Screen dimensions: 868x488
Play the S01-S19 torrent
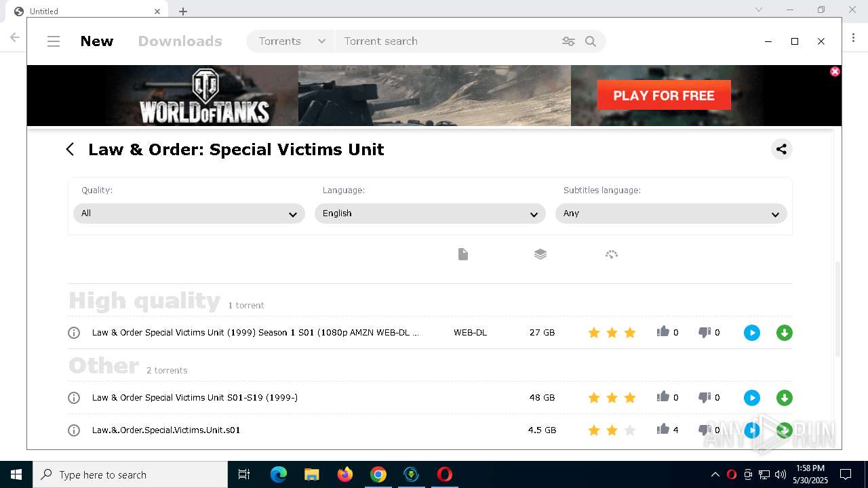(x=751, y=398)
